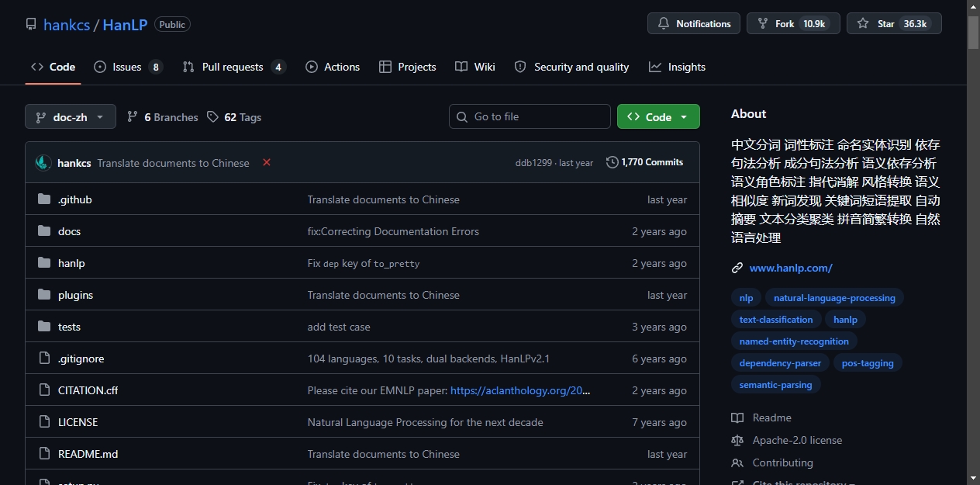Click the Fork icon
This screenshot has height=485, width=980.
tap(763, 24)
